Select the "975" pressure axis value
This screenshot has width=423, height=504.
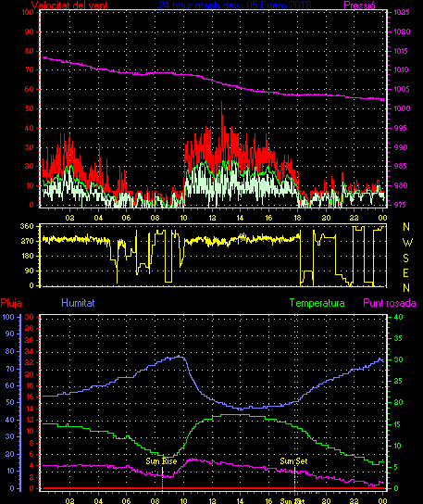pyautogui.click(x=401, y=205)
